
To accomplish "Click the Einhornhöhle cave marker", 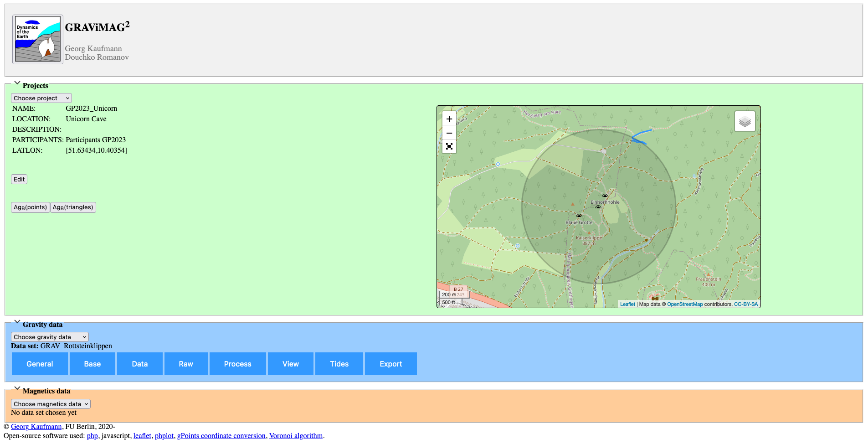I will pyautogui.click(x=605, y=196).
